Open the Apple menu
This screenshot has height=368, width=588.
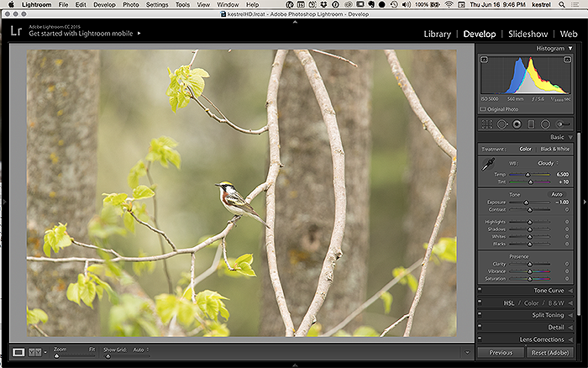coord(11,4)
